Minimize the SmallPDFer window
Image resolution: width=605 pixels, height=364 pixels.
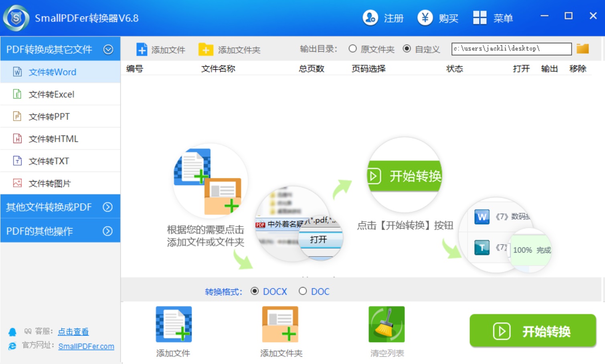click(544, 16)
